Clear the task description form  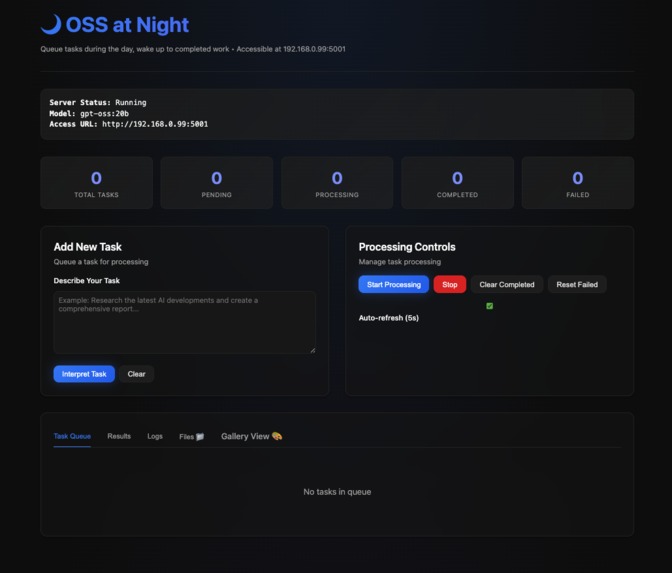pos(136,374)
